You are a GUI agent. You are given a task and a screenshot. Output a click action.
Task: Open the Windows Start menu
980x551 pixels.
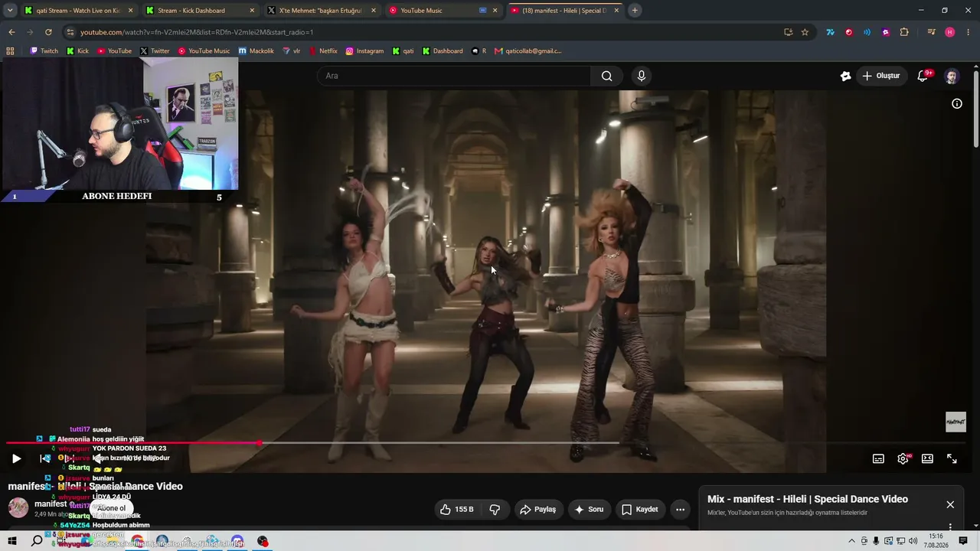(x=11, y=541)
